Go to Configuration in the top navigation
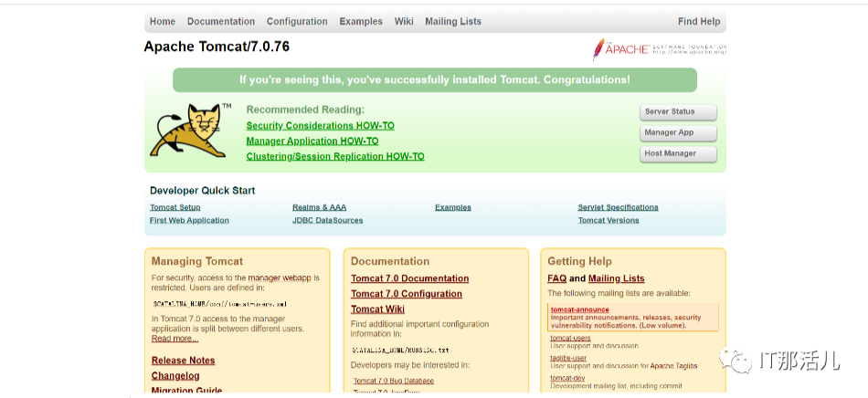The image size is (868, 398). tap(297, 22)
